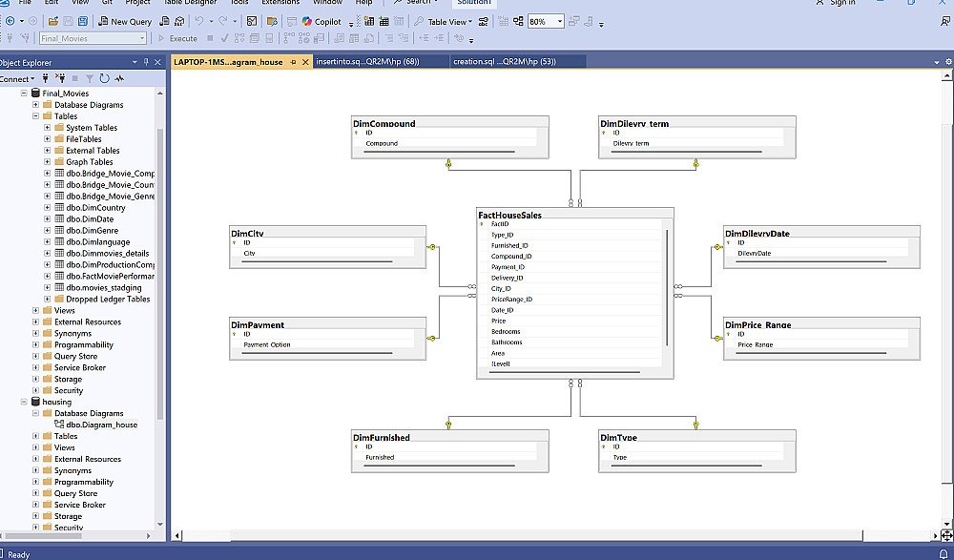Expand the Database Diagrams folder under Final_Movies
The height and width of the screenshot is (560, 954).
click(x=36, y=105)
